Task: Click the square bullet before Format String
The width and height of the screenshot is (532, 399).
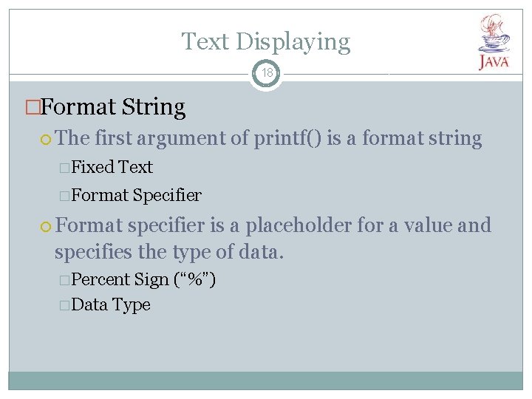Action: tap(33, 108)
